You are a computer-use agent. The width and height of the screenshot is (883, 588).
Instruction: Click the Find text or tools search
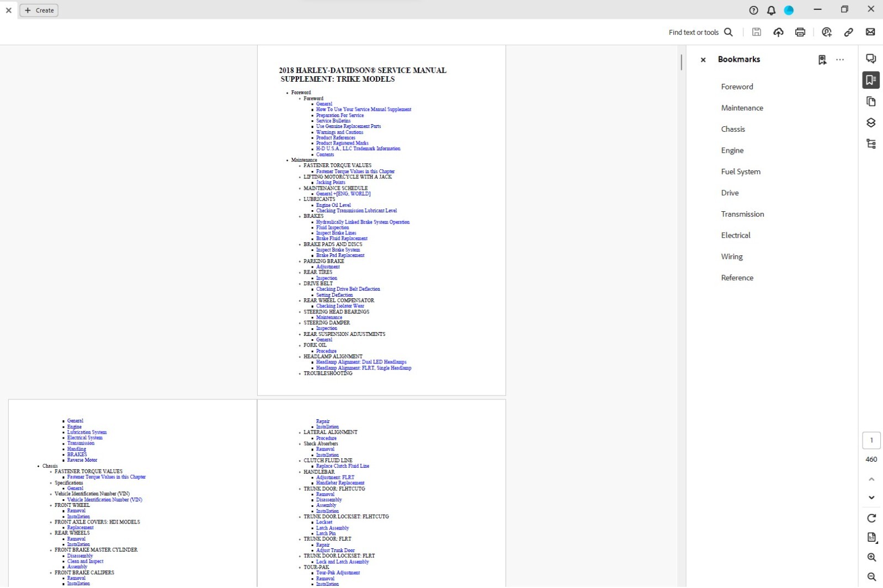[701, 32]
